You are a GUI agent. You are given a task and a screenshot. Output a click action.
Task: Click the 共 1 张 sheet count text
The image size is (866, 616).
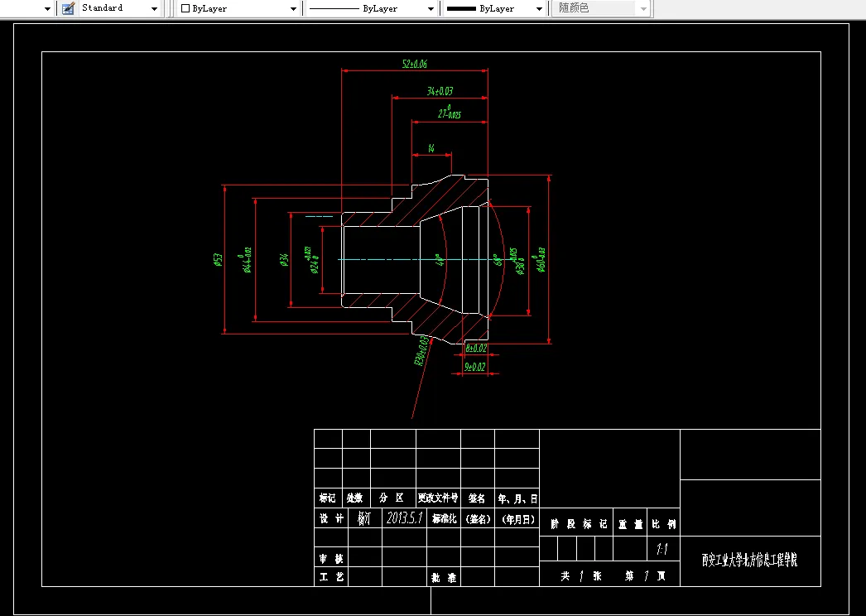[581, 576]
